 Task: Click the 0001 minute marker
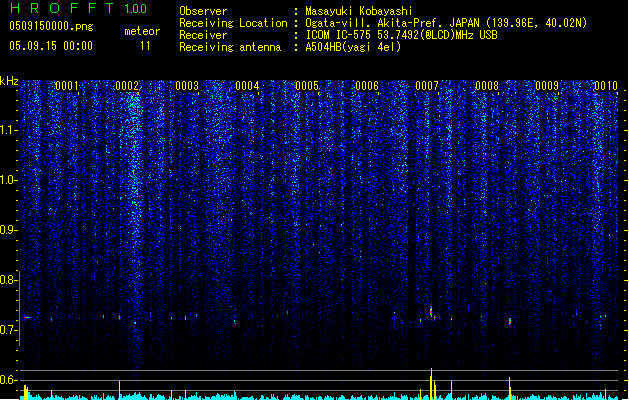(x=67, y=86)
